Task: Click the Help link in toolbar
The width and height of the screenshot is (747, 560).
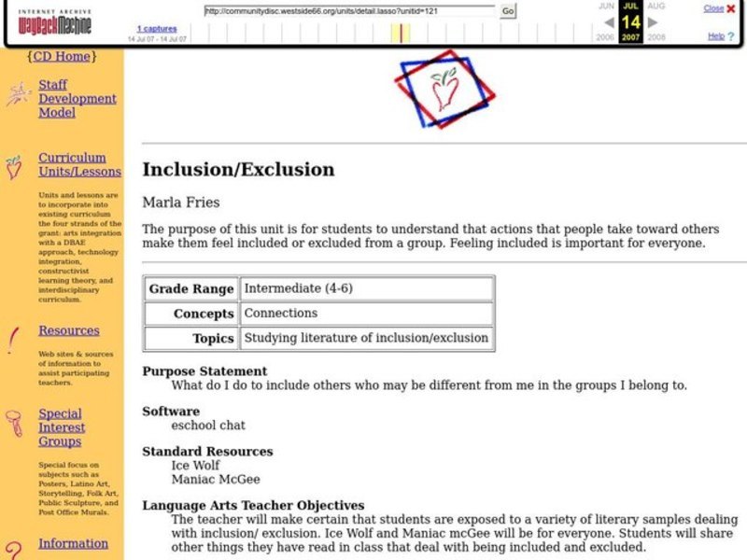Action: coord(716,36)
